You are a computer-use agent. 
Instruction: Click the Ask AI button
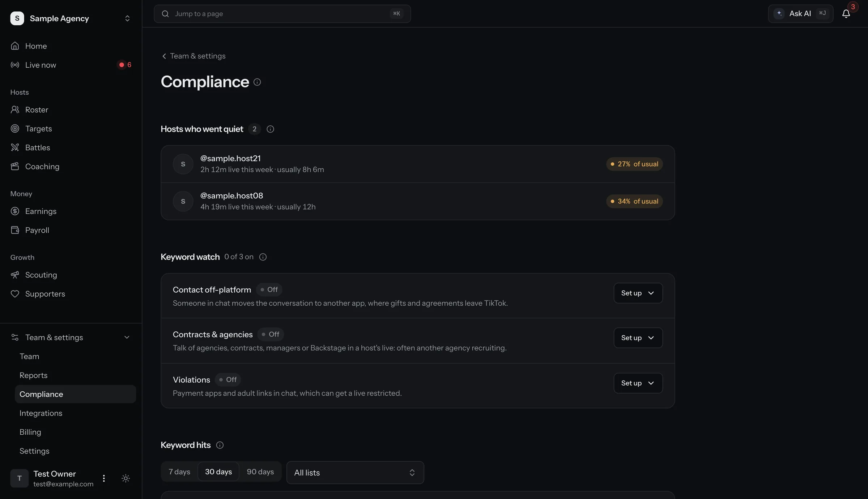click(x=800, y=14)
